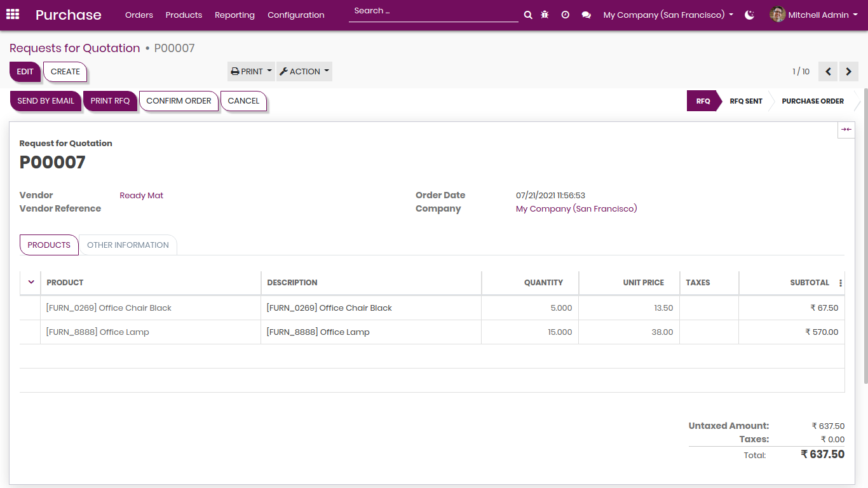
Task: Expand the product column chevron
Action: coord(31,282)
